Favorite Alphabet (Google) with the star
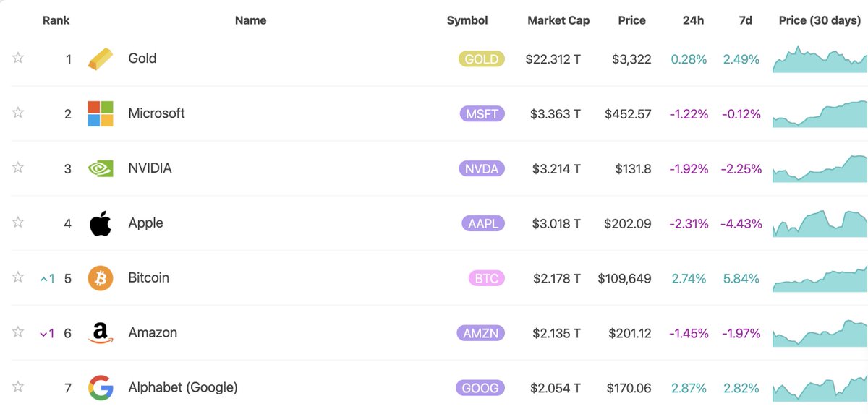The image size is (868, 414). 18,387
